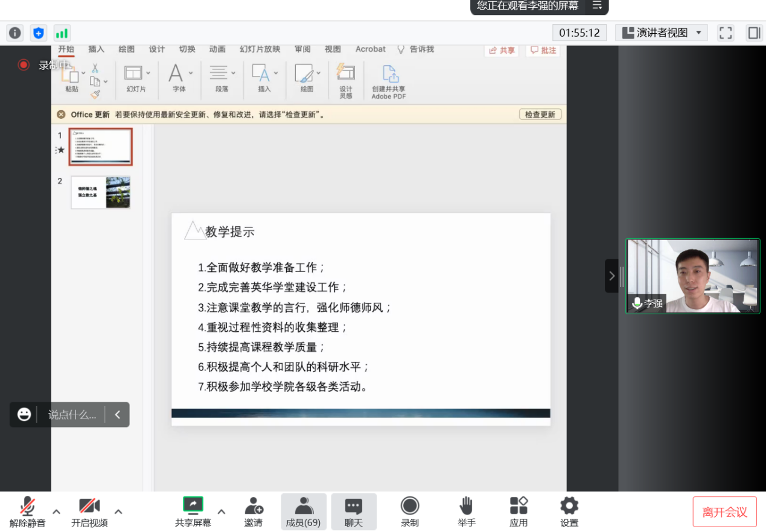The width and height of the screenshot is (766, 532).
Task: Toggle the side panel layout icon
Action: (754, 33)
